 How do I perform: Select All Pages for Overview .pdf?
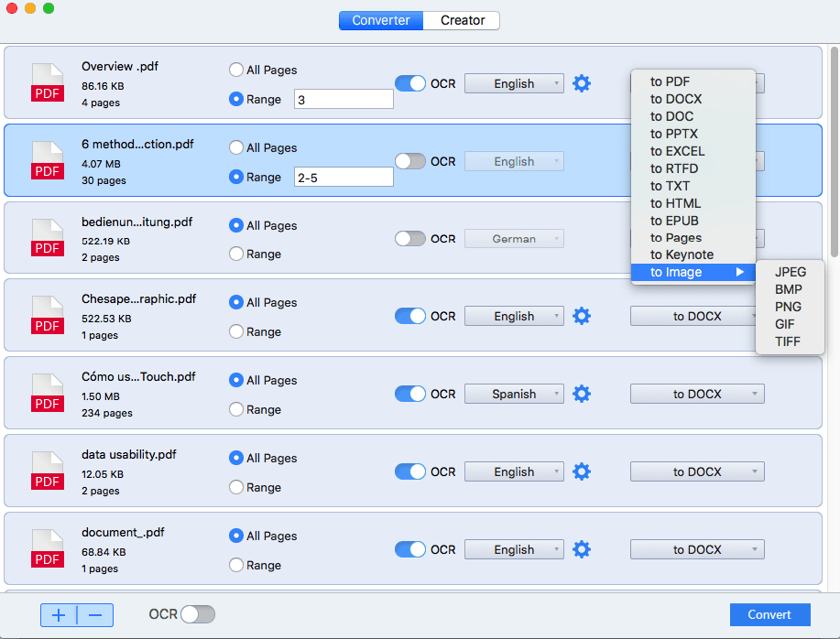tap(236, 70)
